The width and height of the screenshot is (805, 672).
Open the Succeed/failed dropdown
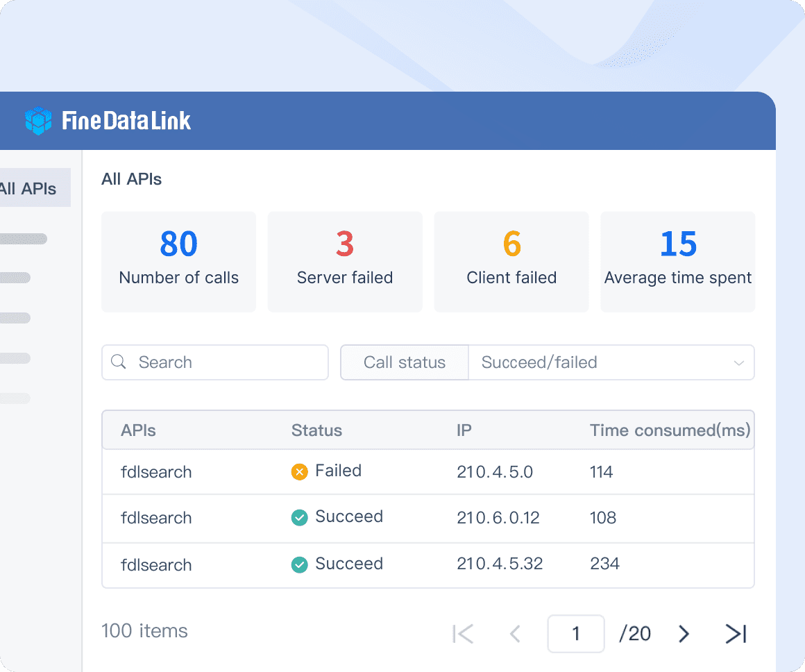coord(611,362)
